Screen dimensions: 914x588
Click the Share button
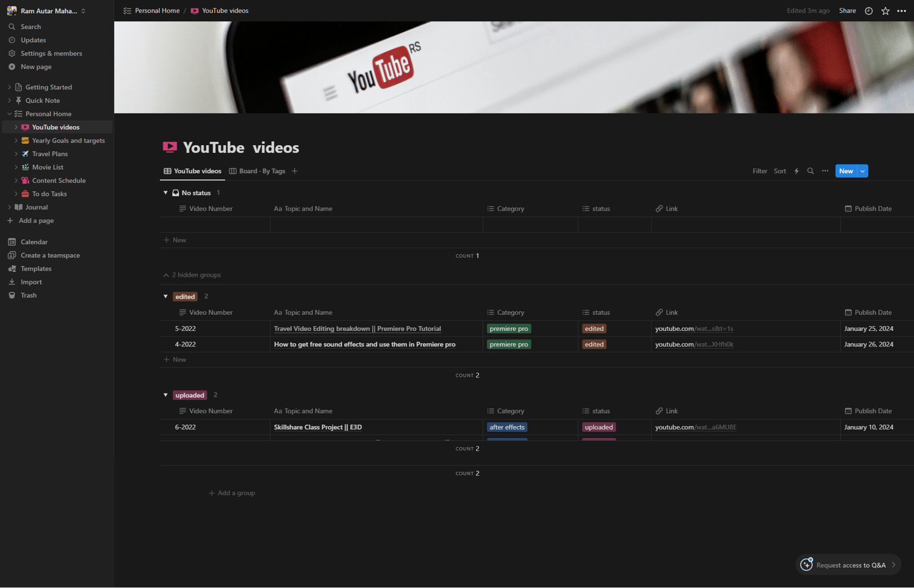point(847,11)
